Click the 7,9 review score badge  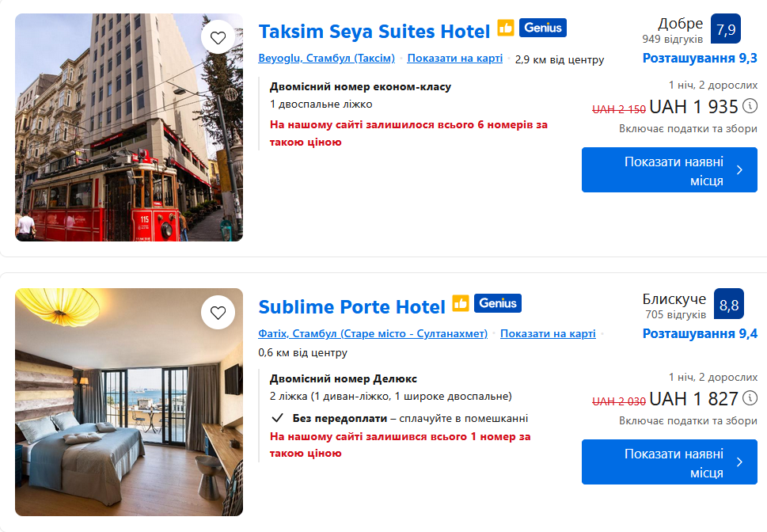click(x=726, y=30)
